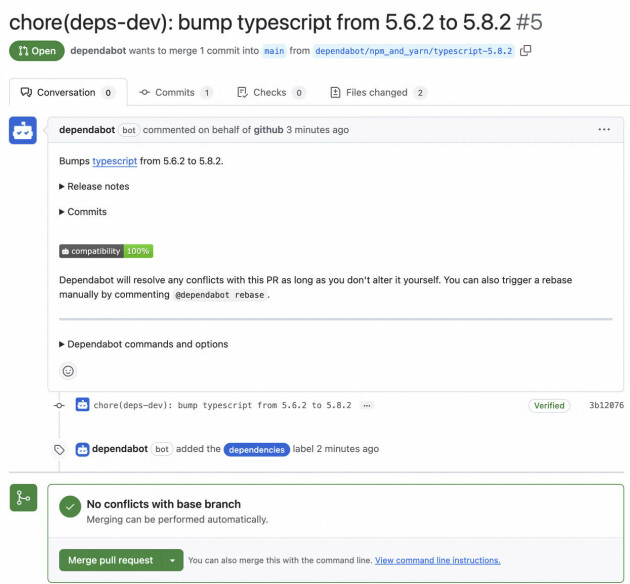Copy the head branch name with the copy icon

(x=525, y=51)
